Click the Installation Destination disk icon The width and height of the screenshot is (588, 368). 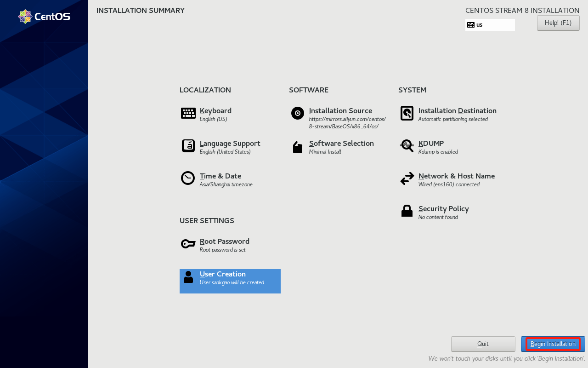coord(407,113)
